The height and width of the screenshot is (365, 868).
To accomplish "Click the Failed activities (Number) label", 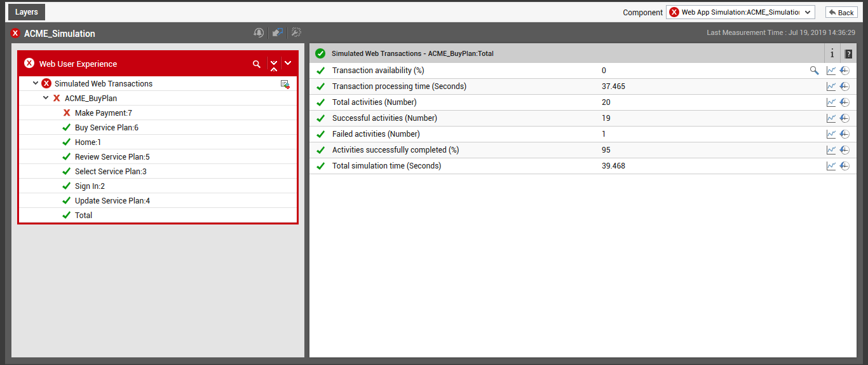I will coord(376,134).
